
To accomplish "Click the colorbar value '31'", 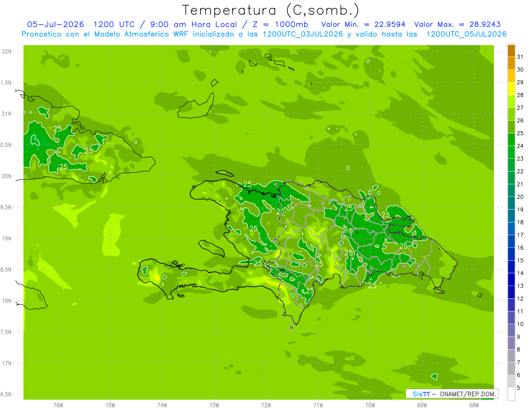I will coord(520,57).
